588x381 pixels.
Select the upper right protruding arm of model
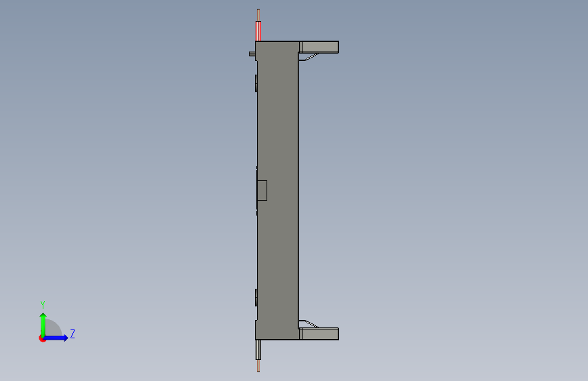[x=319, y=47]
